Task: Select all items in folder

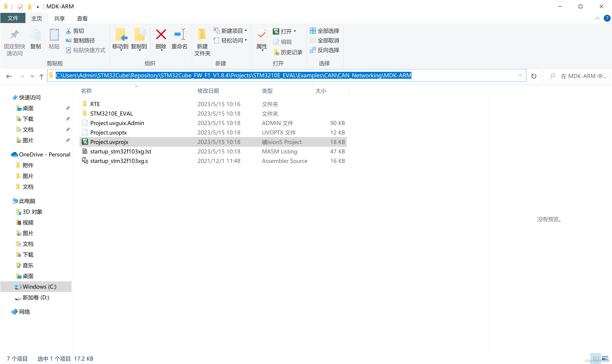Action: (x=325, y=31)
